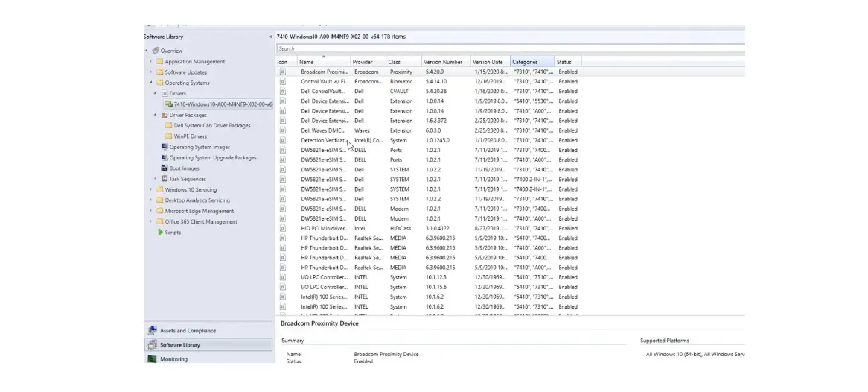Click the Icon column header
This screenshot has height=392, width=868.
point(286,62)
